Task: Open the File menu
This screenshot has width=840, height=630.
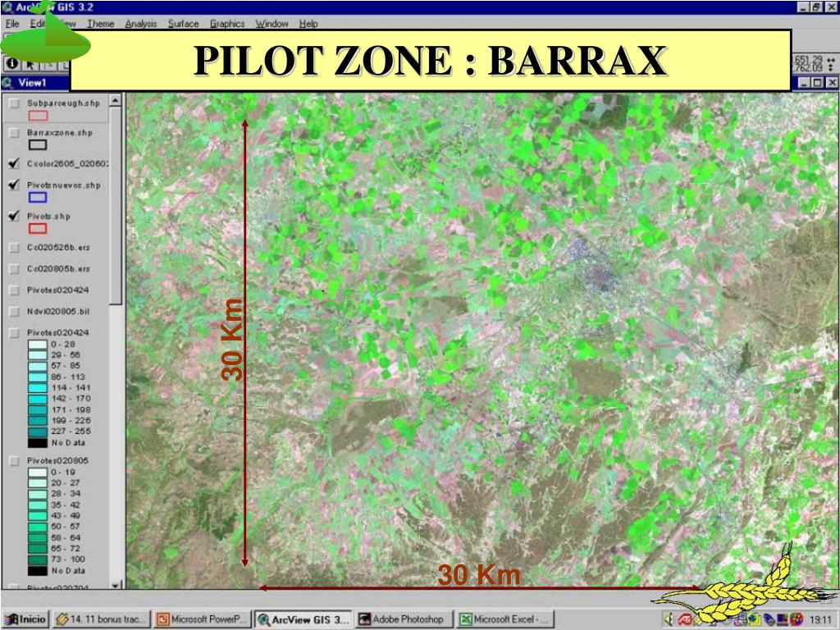Action: coord(12,24)
